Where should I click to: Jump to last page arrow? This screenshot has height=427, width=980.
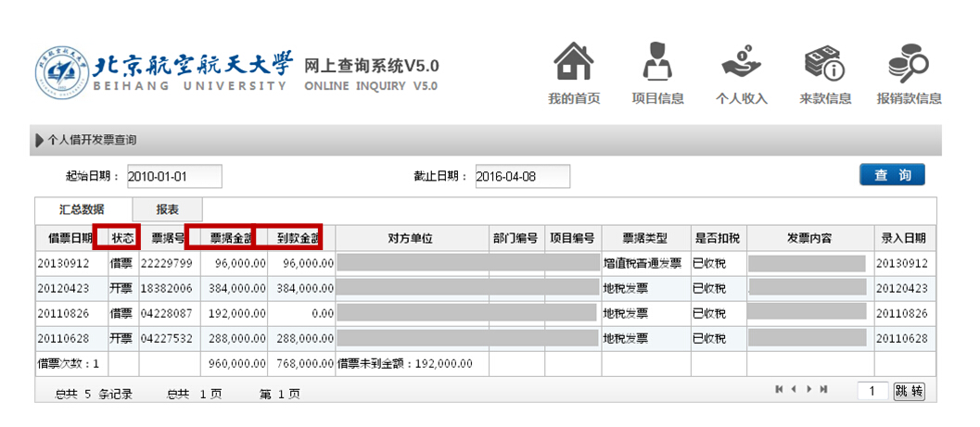(824, 390)
